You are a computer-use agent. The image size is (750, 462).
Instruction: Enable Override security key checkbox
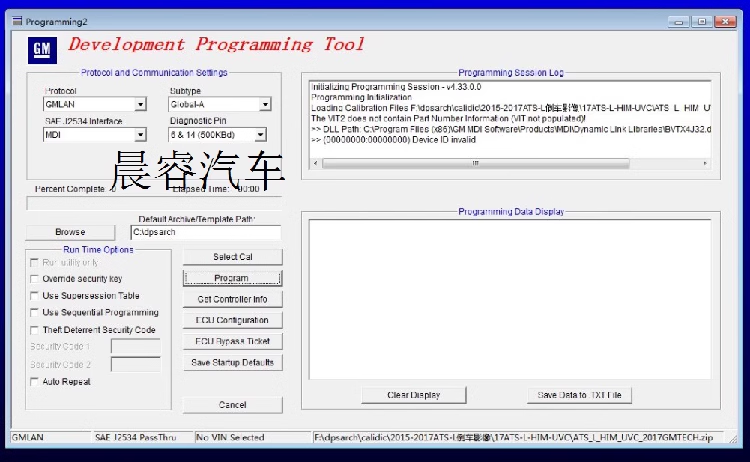click(x=34, y=279)
